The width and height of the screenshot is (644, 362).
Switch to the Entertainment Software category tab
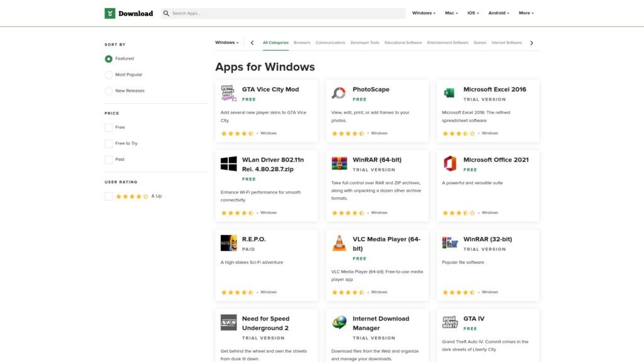[x=448, y=43]
